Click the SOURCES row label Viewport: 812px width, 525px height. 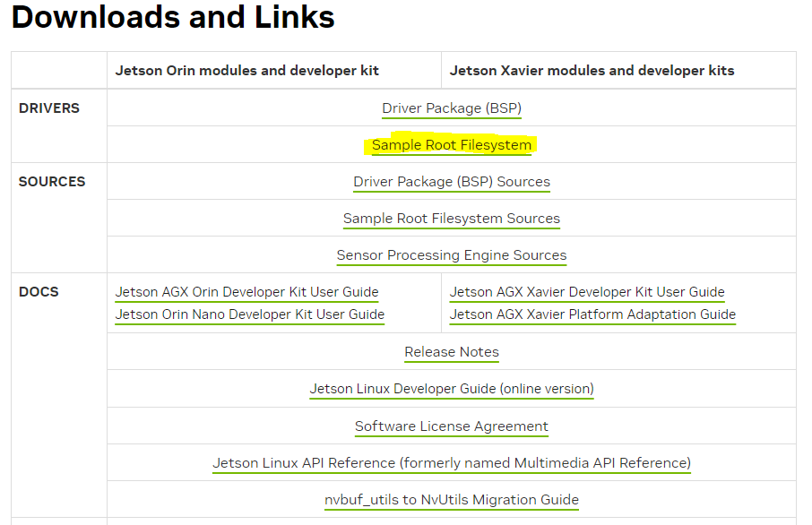[x=52, y=182]
